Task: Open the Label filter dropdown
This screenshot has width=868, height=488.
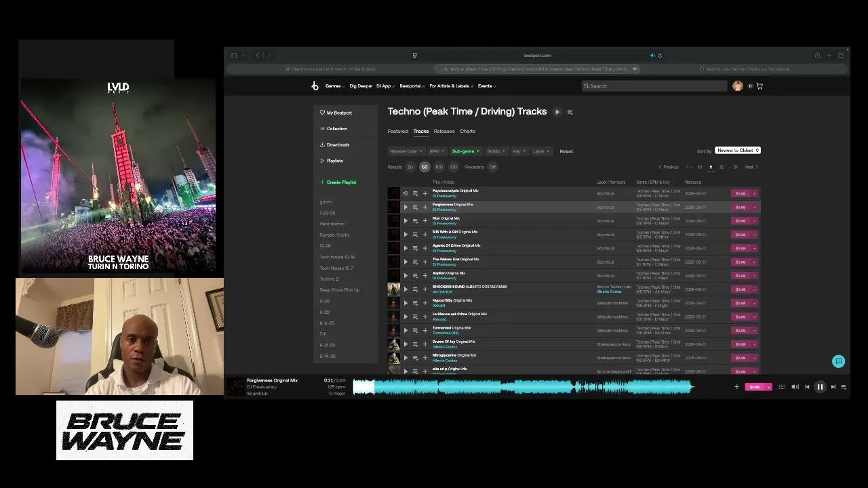Action: click(541, 151)
